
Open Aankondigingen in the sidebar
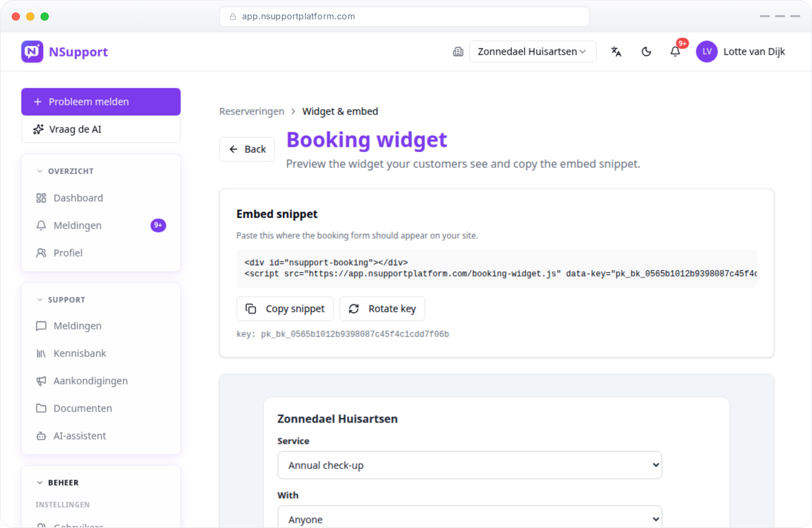(x=101, y=381)
